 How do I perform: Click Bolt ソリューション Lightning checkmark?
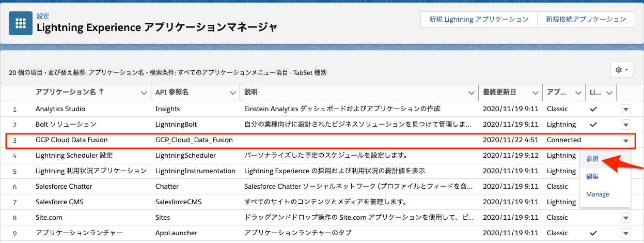point(593,125)
